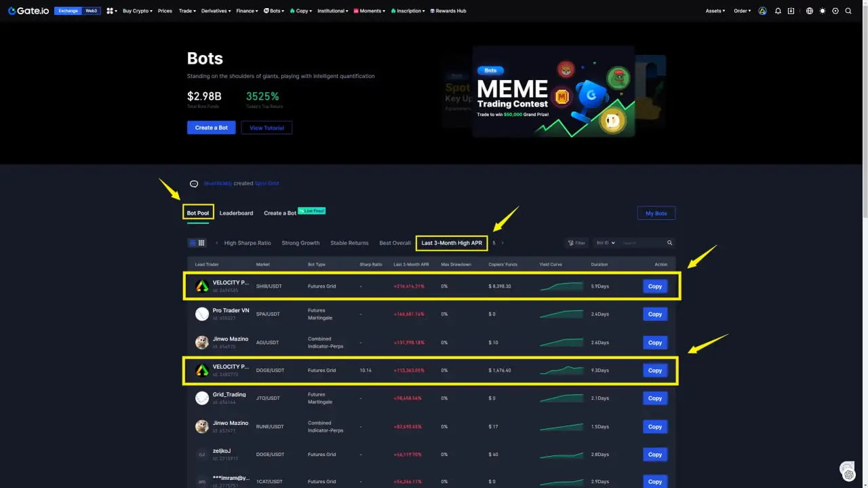The width and height of the screenshot is (868, 488).
Task: Open the language globe icon
Action: click(810, 11)
